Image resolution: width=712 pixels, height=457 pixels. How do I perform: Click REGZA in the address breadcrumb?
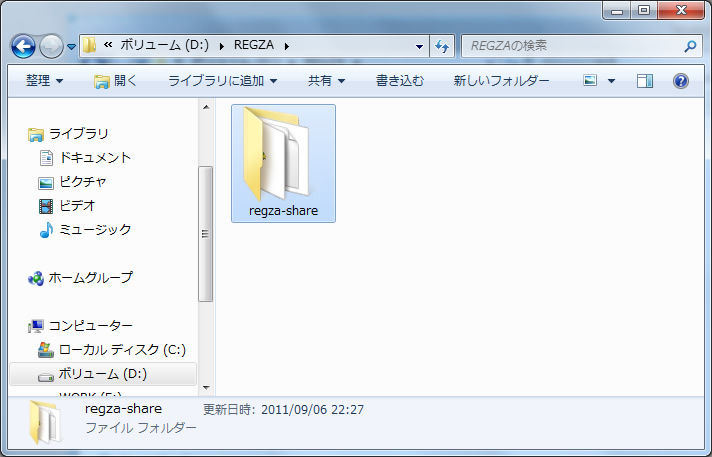(x=254, y=45)
